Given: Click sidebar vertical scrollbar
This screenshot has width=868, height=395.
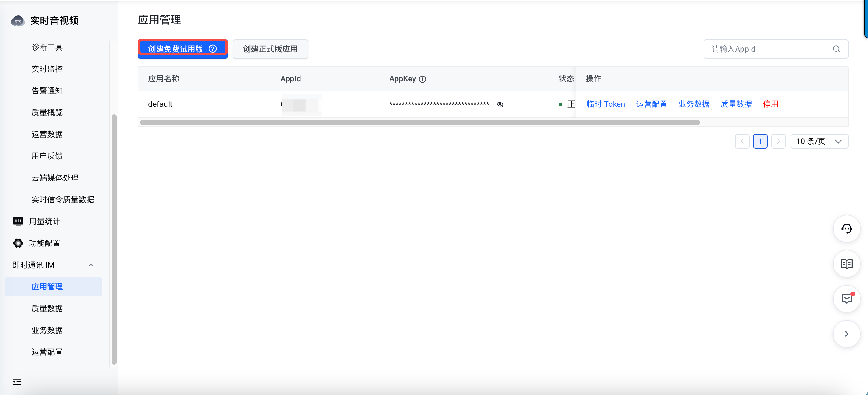Looking at the screenshot, I should (114, 240).
